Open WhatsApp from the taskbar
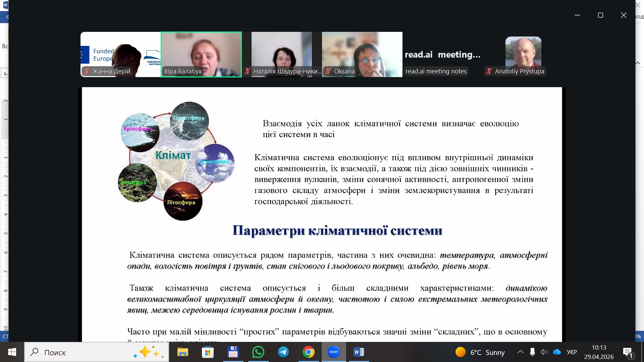This screenshot has height=362, width=644. [x=258, y=352]
